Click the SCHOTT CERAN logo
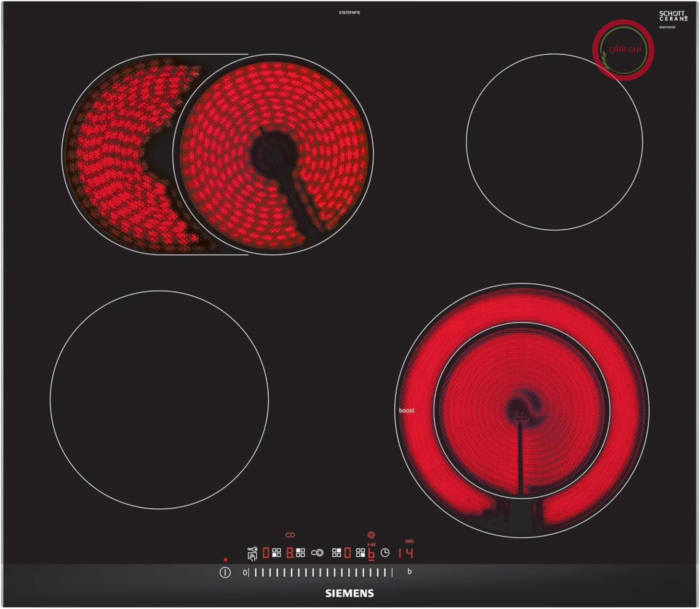Screen dimensions: 700x609 pyautogui.click(x=673, y=16)
